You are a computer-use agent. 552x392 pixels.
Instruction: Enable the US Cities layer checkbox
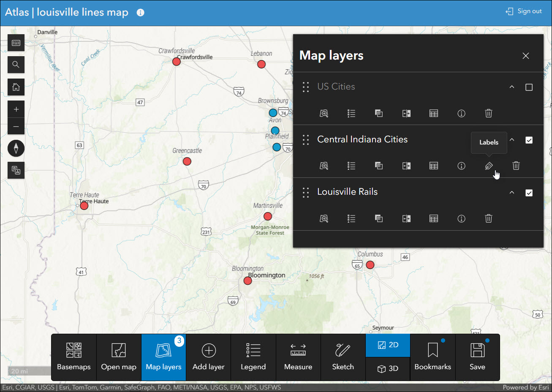pyautogui.click(x=529, y=87)
